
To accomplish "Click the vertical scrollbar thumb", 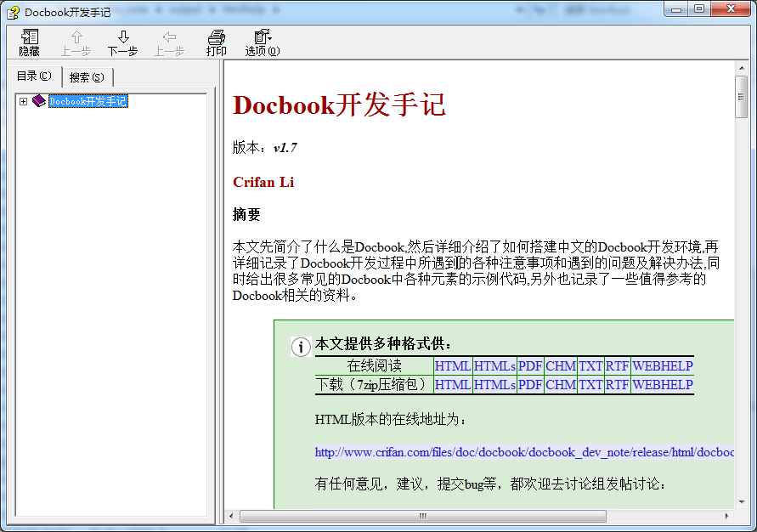I will click(x=742, y=97).
